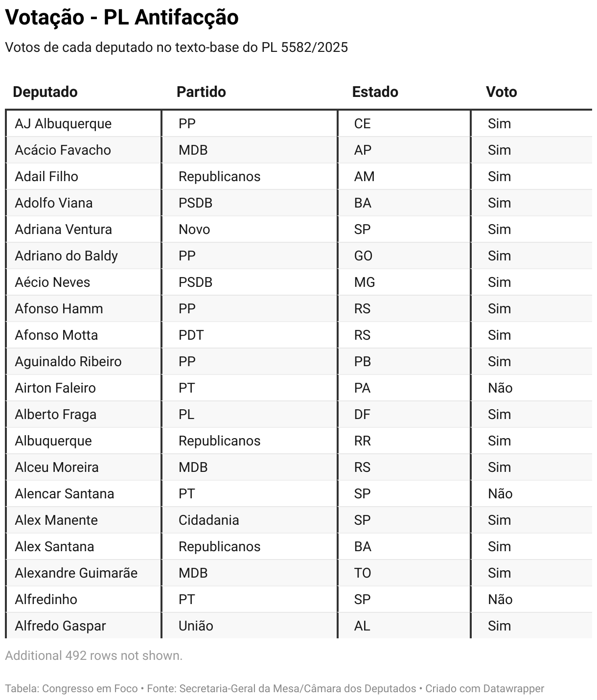597x700 pixels.
Task: Select Alberto Fraga's party cell 'PL'
Action: pos(186,415)
